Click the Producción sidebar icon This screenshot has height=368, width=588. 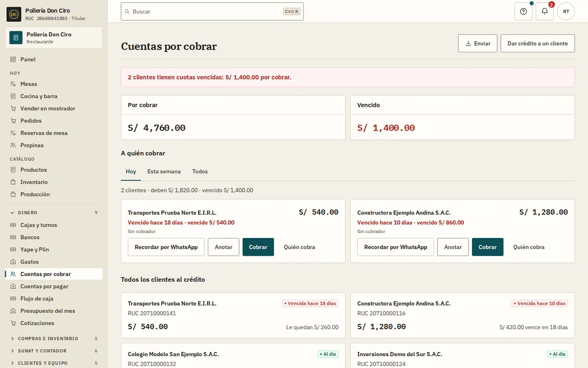13,194
